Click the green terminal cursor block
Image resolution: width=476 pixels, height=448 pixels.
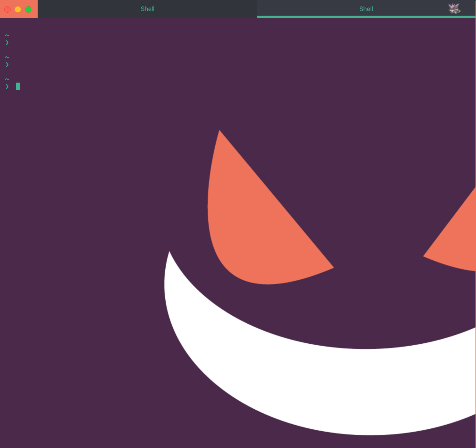[x=18, y=86]
